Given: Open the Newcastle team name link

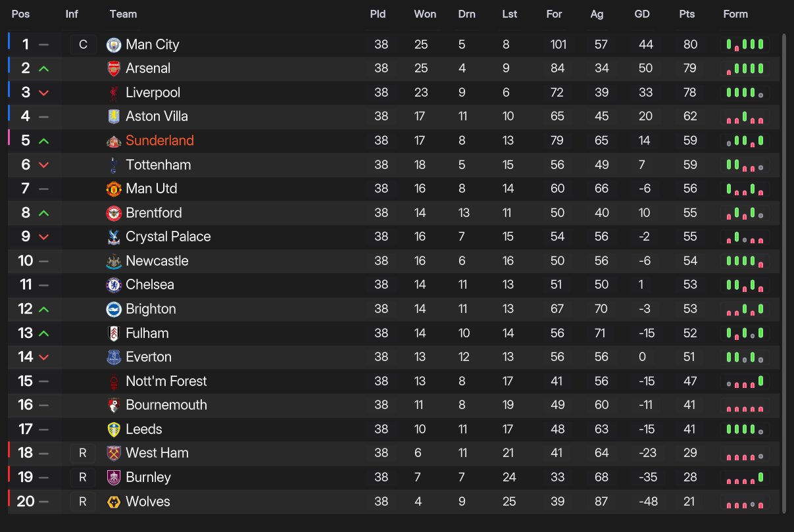Looking at the screenshot, I should tap(157, 261).
